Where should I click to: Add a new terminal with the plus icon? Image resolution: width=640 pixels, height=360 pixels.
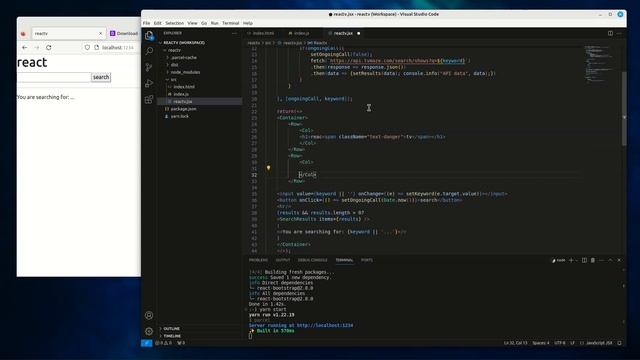point(571,260)
